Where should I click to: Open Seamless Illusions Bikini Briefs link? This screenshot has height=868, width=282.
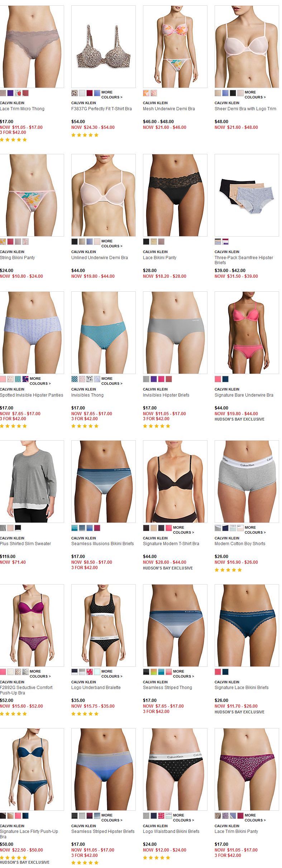click(x=102, y=544)
